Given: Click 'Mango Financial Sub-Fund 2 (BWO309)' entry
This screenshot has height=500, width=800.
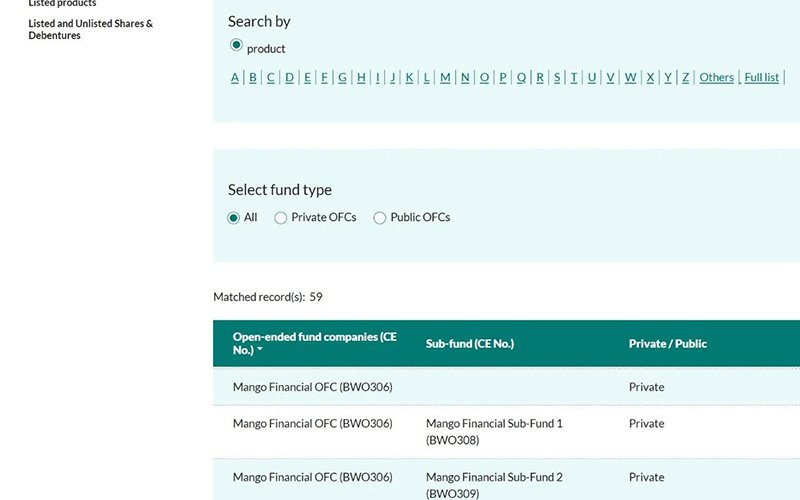Looking at the screenshot, I should tap(494, 484).
